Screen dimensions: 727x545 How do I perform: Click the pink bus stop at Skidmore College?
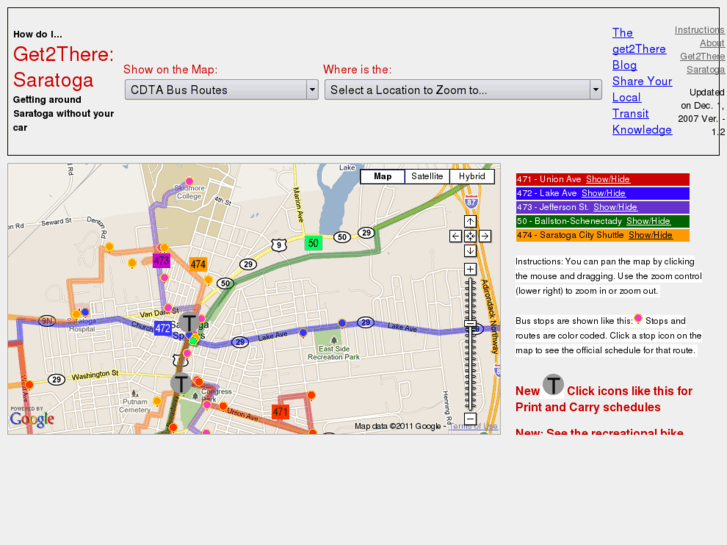[189, 181]
